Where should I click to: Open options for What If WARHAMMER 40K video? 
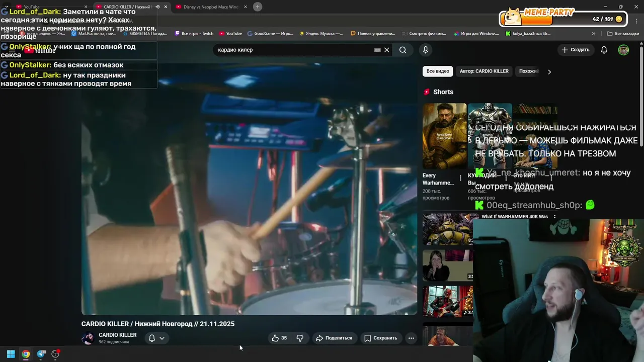click(554, 217)
